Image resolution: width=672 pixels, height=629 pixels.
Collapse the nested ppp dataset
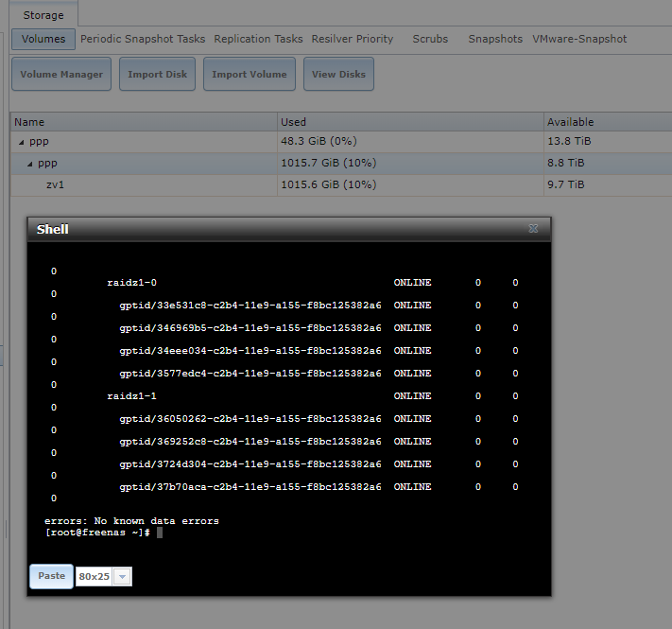coord(29,164)
